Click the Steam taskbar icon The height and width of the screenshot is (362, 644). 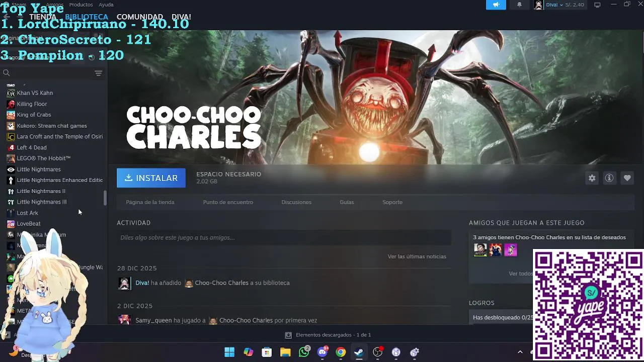359,352
